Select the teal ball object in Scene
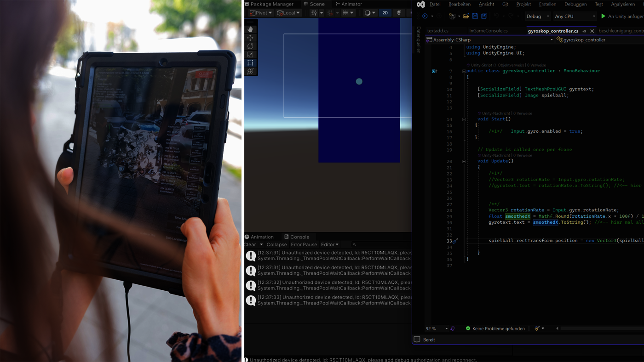The height and width of the screenshot is (362, 644). (x=359, y=82)
